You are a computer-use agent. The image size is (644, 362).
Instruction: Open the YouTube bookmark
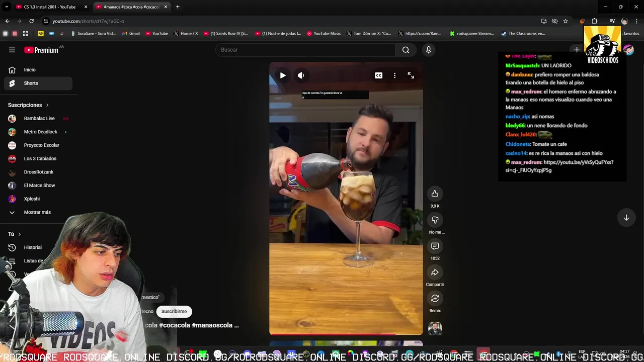click(156, 34)
